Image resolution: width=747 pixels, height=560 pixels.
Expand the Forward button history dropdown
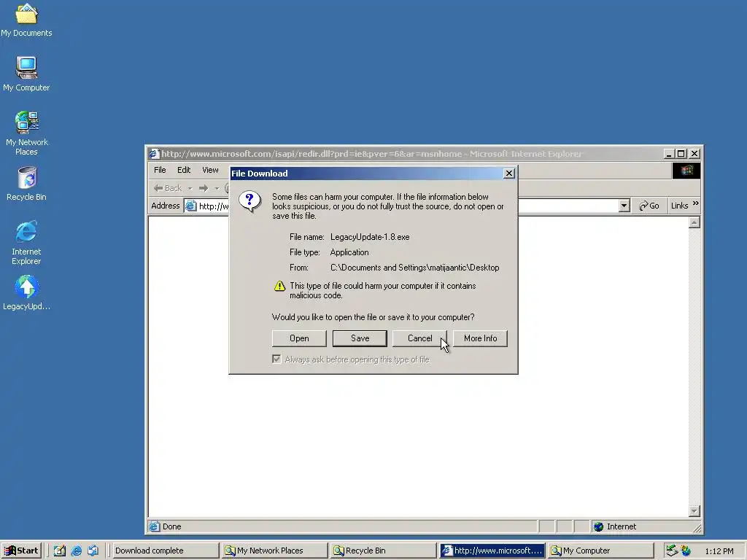[x=217, y=189]
